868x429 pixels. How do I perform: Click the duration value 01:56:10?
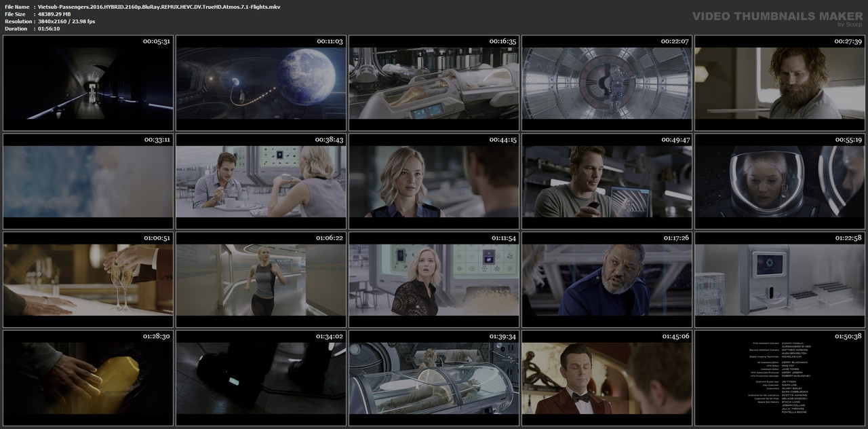(49, 29)
